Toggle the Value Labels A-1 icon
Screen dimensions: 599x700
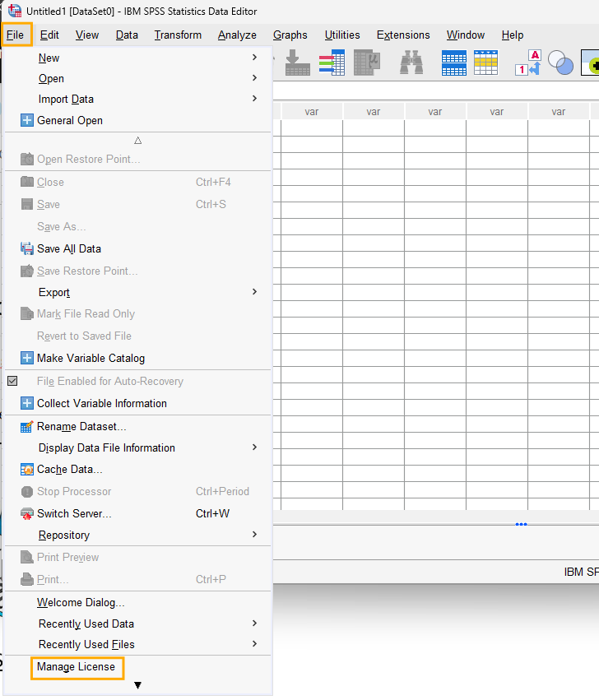528,63
